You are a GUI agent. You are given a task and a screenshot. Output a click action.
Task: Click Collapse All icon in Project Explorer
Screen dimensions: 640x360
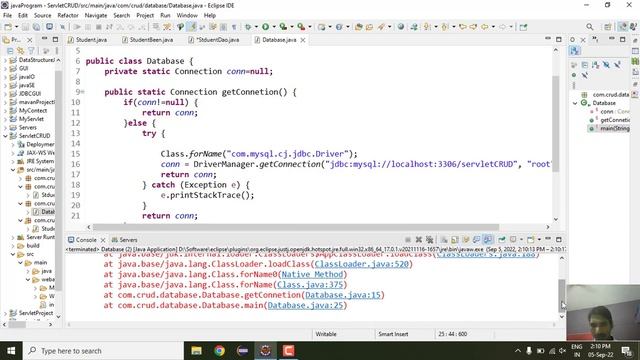click(x=10, y=51)
